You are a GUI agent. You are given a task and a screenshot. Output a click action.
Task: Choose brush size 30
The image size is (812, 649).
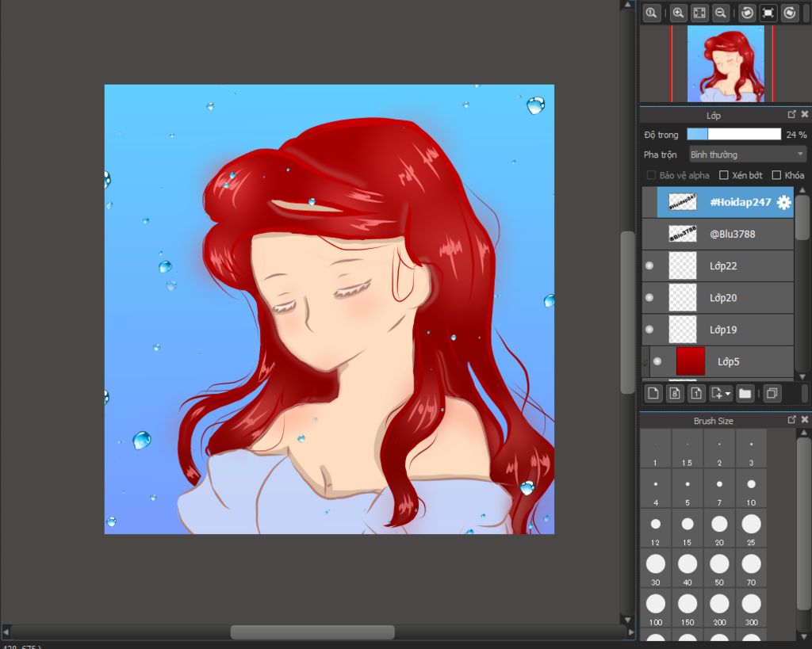click(656, 568)
